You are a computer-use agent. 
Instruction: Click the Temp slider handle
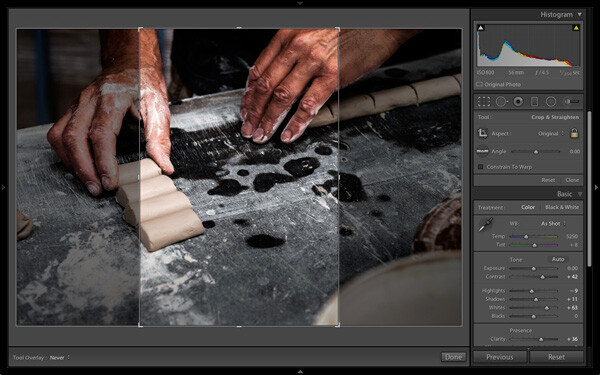click(x=526, y=237)
